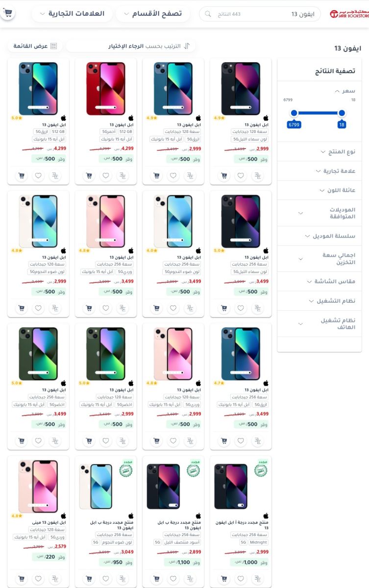Open the shopping cart icon in the header

coord(8,12)
